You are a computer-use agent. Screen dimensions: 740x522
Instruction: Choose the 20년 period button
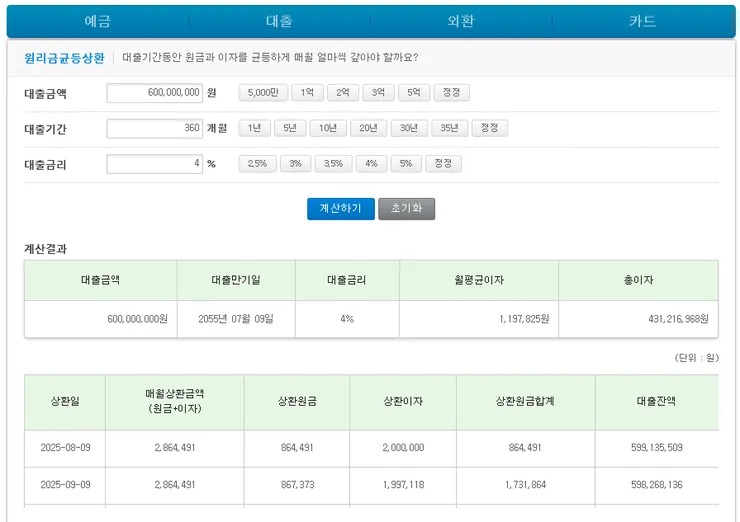click(369, 128)
